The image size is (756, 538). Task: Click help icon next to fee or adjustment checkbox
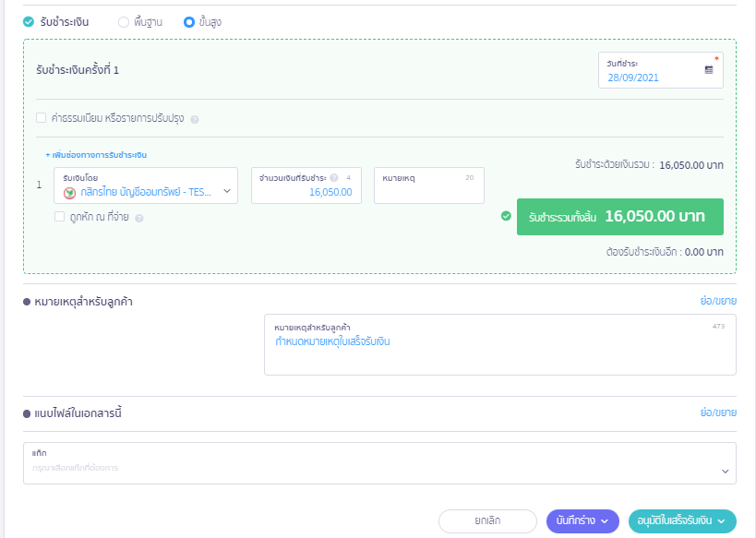[195, 119]
